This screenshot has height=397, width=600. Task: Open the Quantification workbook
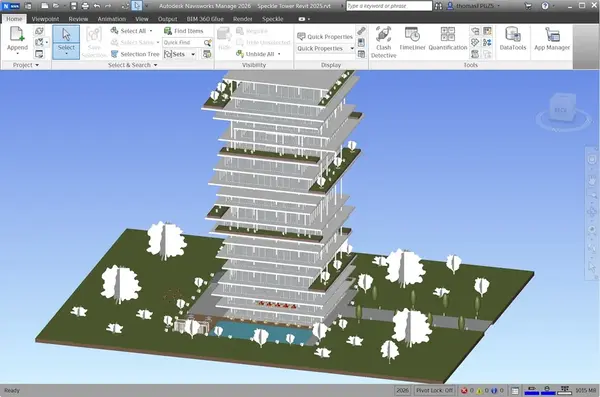click(448, 39)
